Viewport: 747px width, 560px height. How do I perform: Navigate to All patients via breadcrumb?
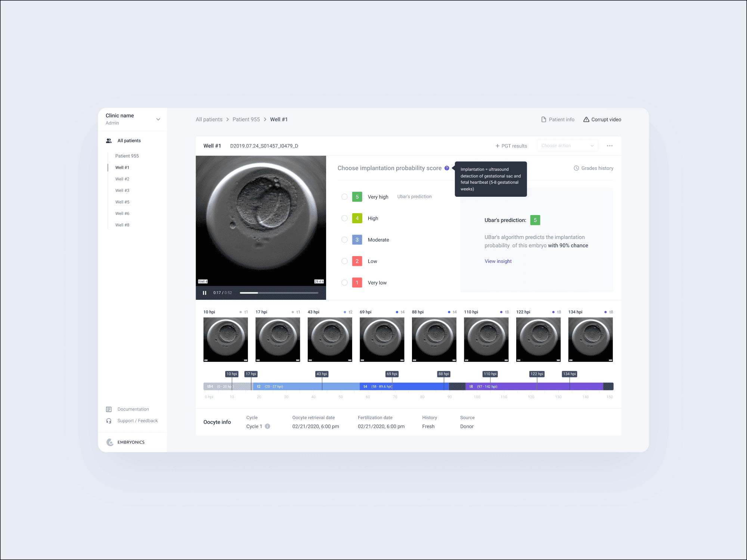tap(209, 119)
